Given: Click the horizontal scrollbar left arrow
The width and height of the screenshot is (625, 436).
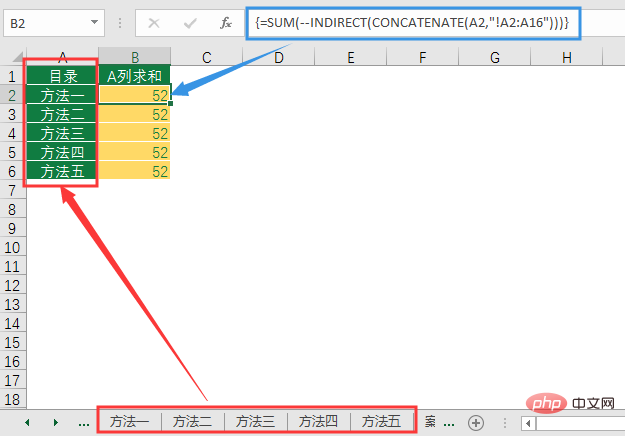Looking at the screenshot, I should [x=528, y=423].
